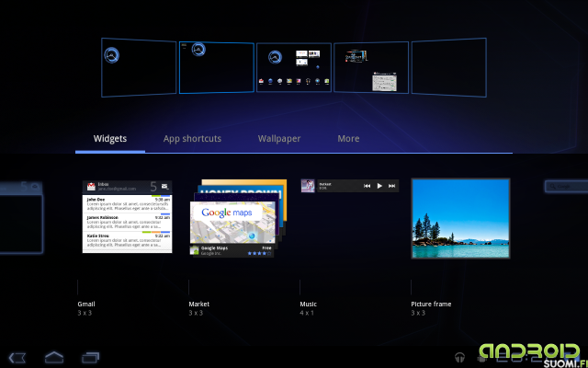Tap the album art in Music widget

click(x=308, y=186)
